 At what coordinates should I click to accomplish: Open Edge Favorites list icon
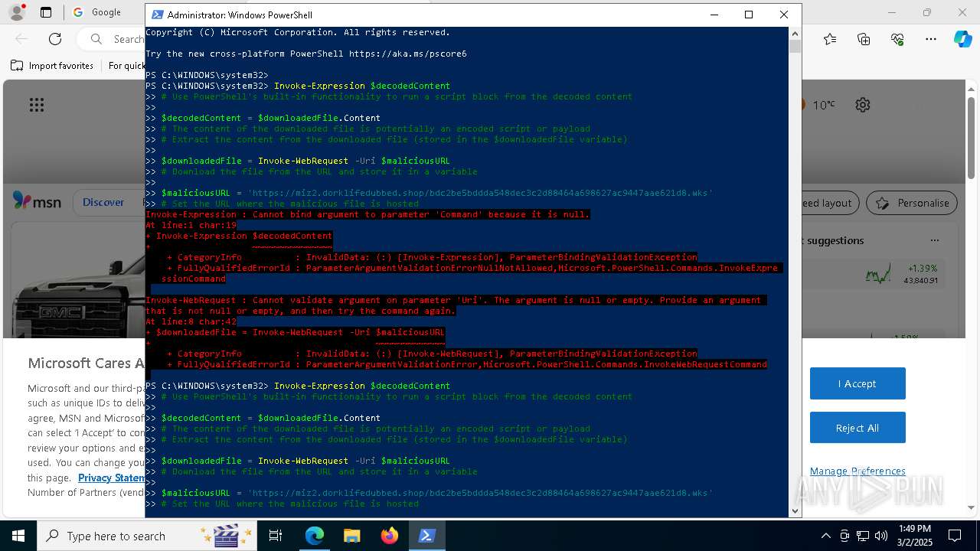pyautogui.click(x=830, y=39)
